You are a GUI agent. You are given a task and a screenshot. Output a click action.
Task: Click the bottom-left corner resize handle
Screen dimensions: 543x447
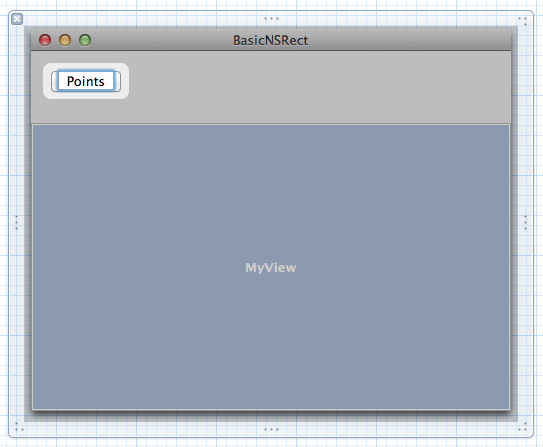pos(19,427)
